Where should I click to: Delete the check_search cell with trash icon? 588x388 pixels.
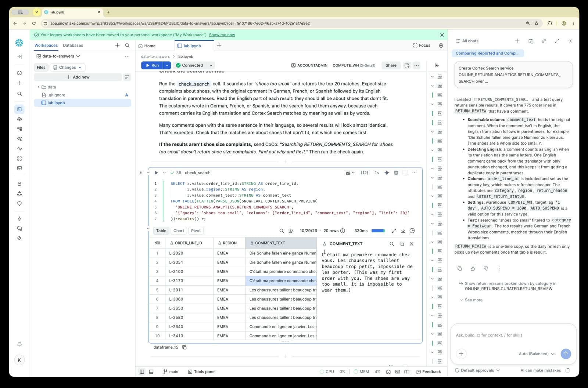click(x=396, y=173)
